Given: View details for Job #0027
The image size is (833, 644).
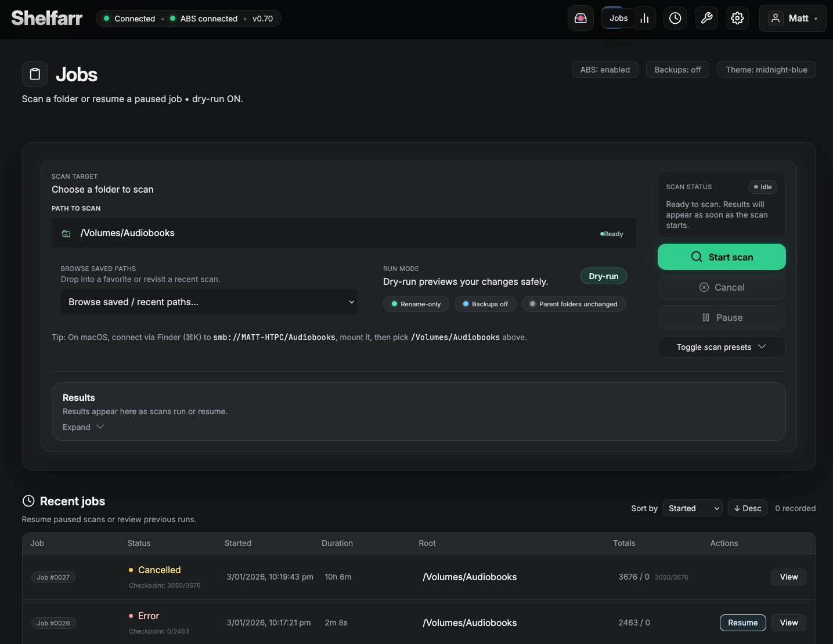Looking at the screenshot, I should pos(788,577).
